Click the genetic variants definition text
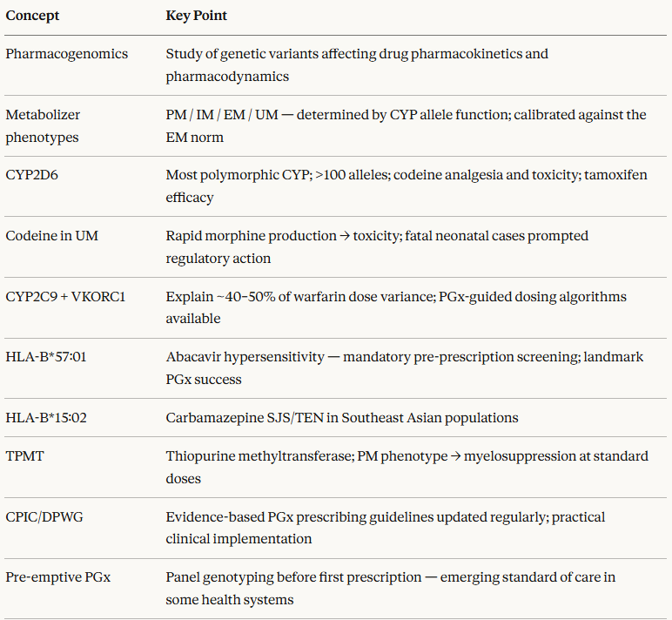 357,65
